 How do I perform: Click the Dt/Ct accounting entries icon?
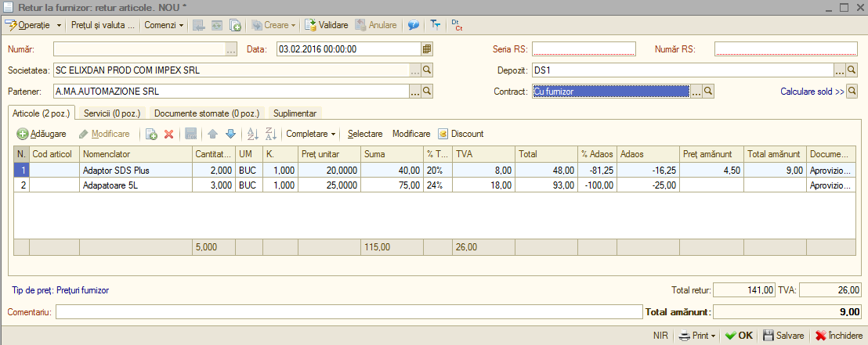(x=457, y=25)
